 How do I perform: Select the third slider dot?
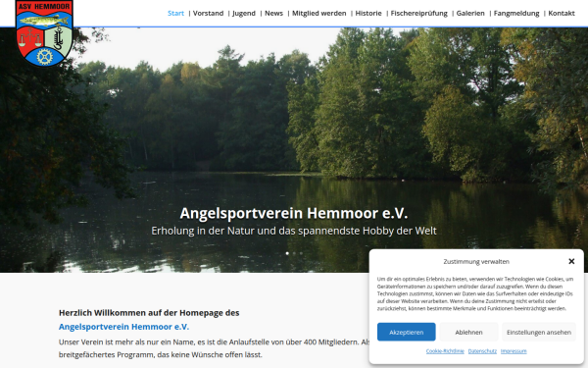tap(301, 253)
